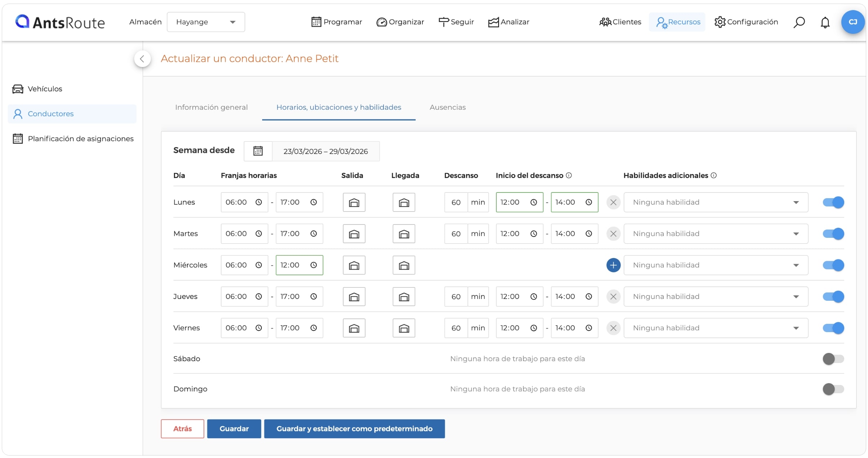Viewport: 868px width, 458px height.
Task: Open Jueves Ninguna habilidad dropdown
Action: 716,297
